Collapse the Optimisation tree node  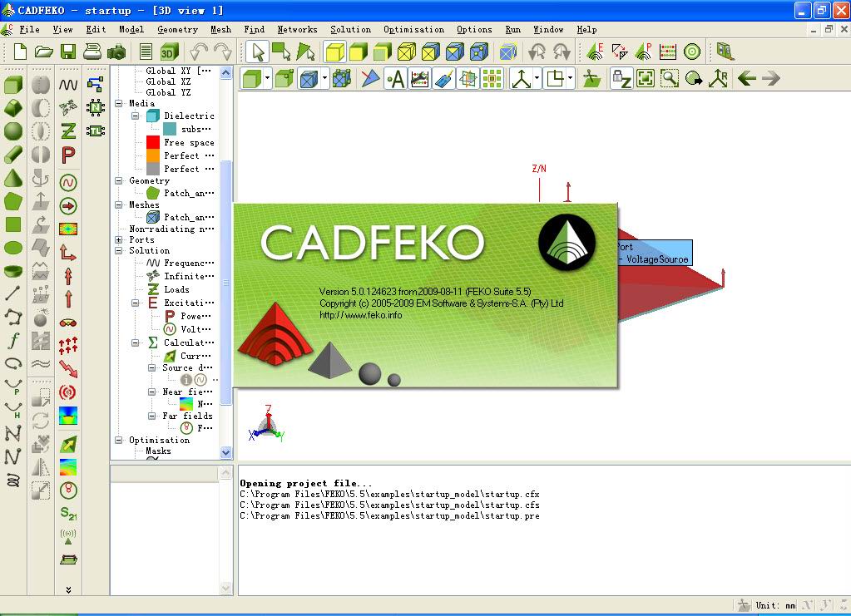(119, 441)
